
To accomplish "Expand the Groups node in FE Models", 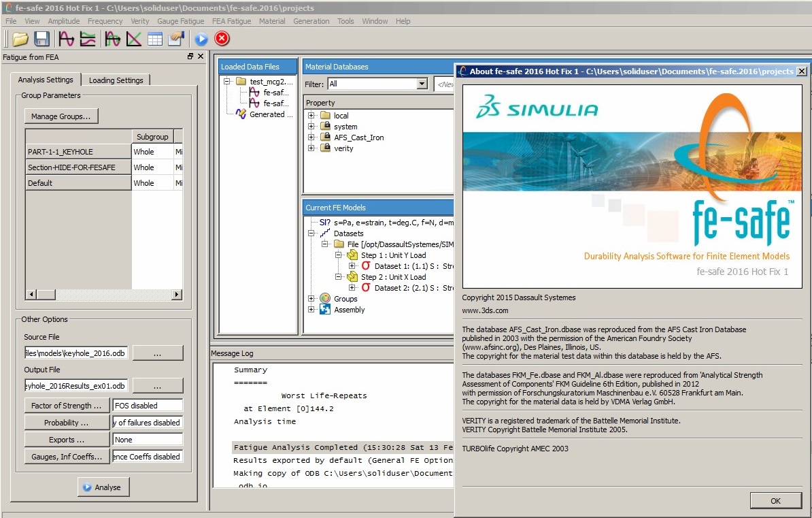I will tap(311, 299).
